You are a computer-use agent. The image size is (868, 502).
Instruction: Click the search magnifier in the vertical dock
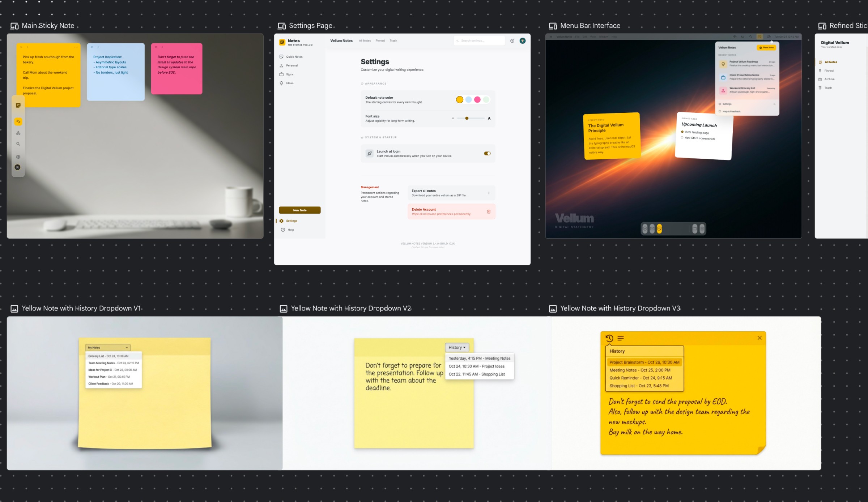(x=18, y=144)
